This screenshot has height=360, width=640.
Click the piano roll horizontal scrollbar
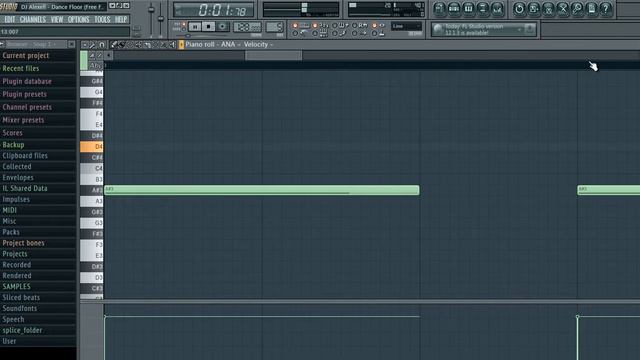tap(273, 56)
